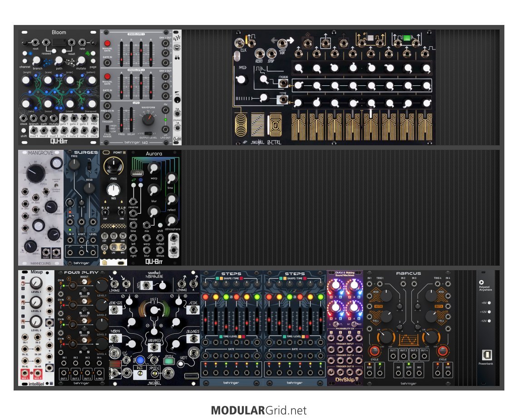Click the SQUARE output jack on Mangrove
518x420 pixels.
click(x=46, y=253)
